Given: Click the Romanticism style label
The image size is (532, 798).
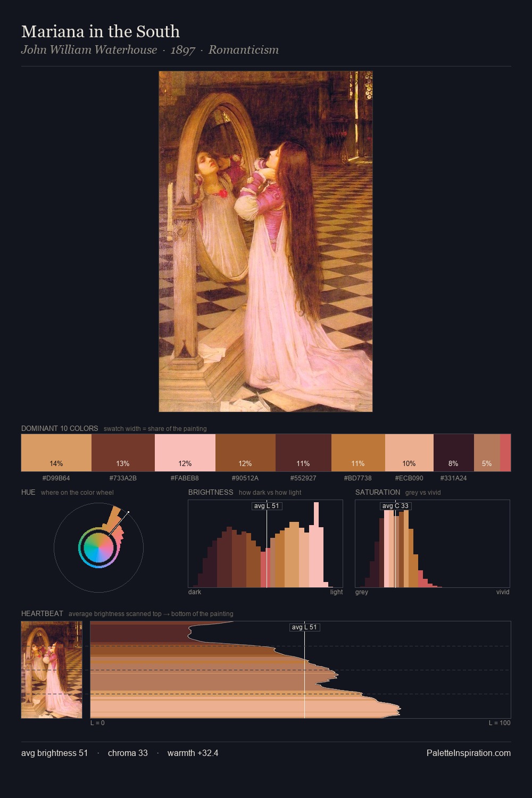Looking at the screenshot, I should (x=244, y=50).
